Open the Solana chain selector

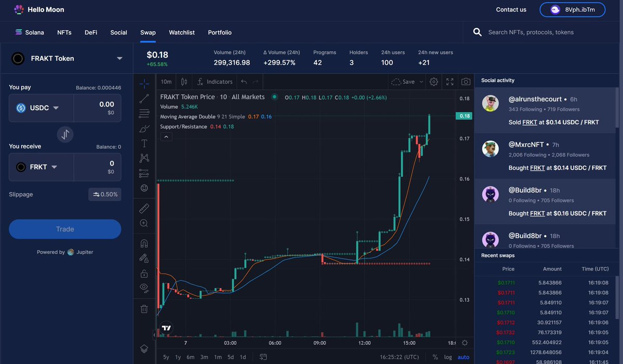[x=30, y=32]
